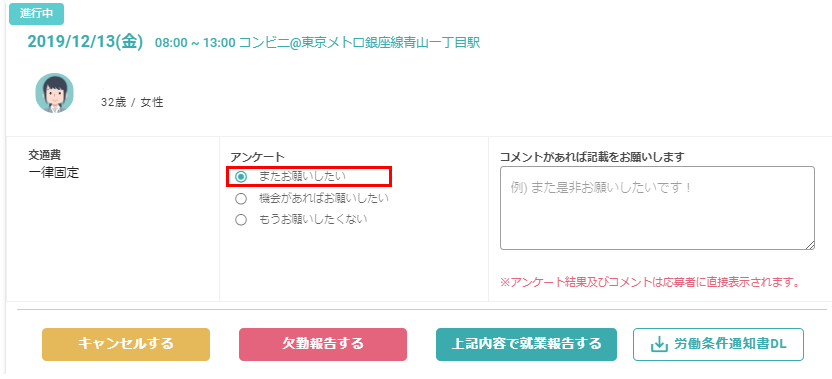Click the 交通費 label

[x=45, y=155]
